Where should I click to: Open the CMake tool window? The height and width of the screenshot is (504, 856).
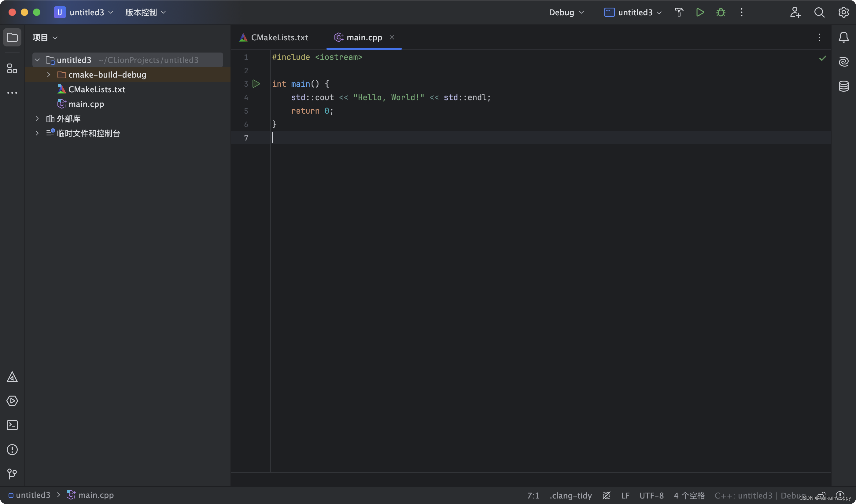click(x=12, y=377)
